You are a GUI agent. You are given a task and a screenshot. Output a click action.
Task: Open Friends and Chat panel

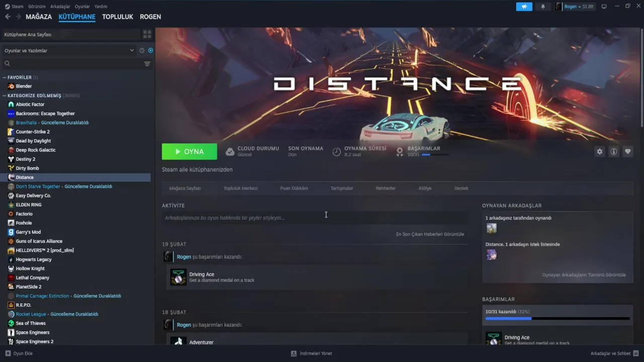click(614, 353)
